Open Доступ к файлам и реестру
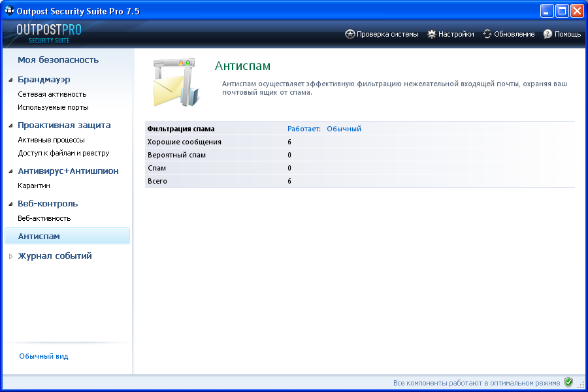588x392 pixels. pyautogui.click(x=64, y=153)
